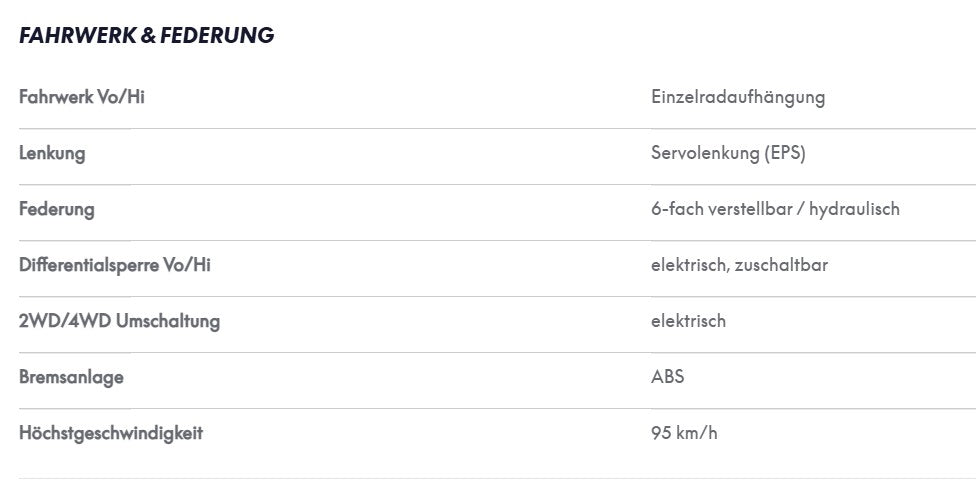Image resolution: width=976 pixels, height=498 pixels.
Task: Click the (EPS) abbreviation
Action: pos(785,154)
